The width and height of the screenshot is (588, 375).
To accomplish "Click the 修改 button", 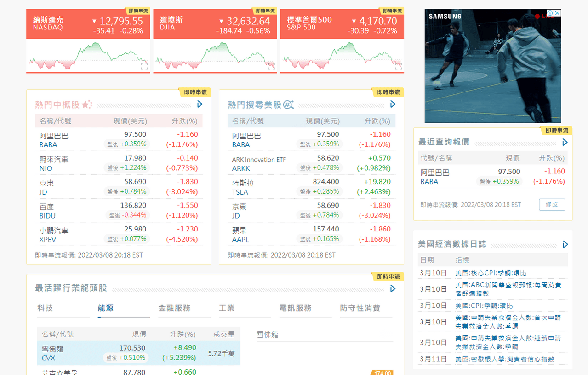I will 552,205.
